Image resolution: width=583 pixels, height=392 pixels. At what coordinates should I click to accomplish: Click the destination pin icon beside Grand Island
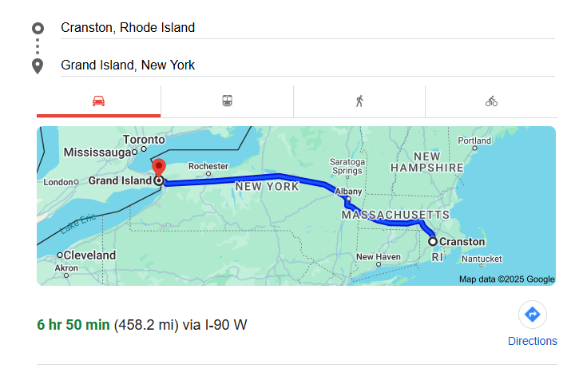(38, 65)
